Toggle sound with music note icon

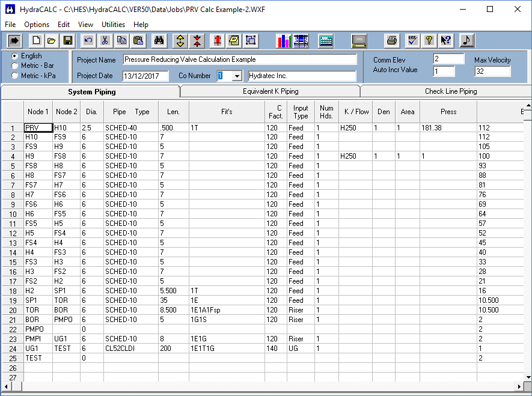tap(467, 41)
